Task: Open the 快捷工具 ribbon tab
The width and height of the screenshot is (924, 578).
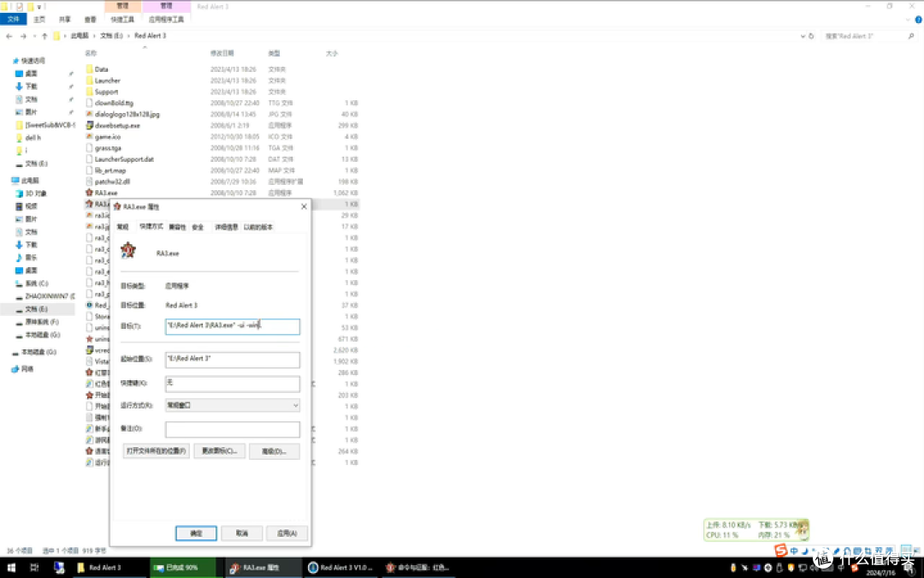Action: 122,20
